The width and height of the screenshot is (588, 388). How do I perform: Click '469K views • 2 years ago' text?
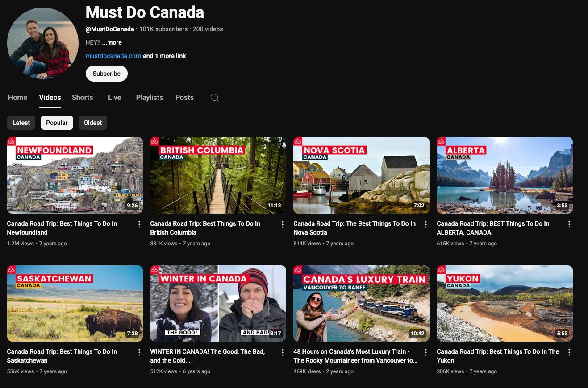click(324, 371)
